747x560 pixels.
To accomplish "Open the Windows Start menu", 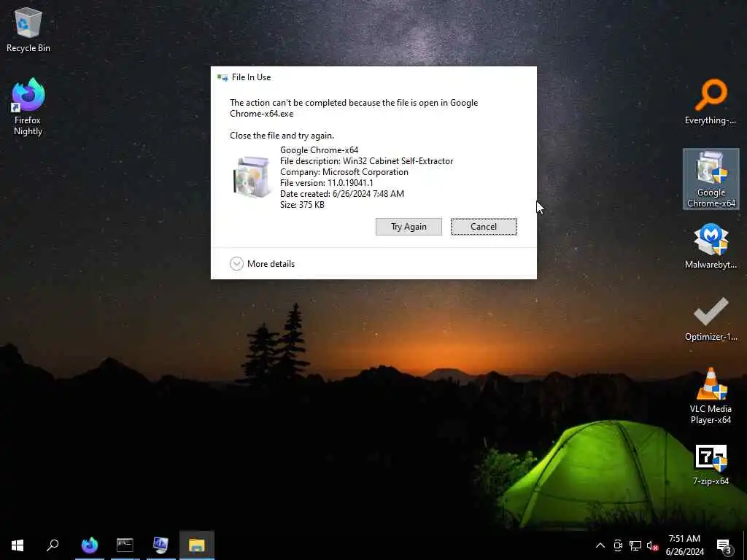I will pyautogui.click(x=18, y=545).
